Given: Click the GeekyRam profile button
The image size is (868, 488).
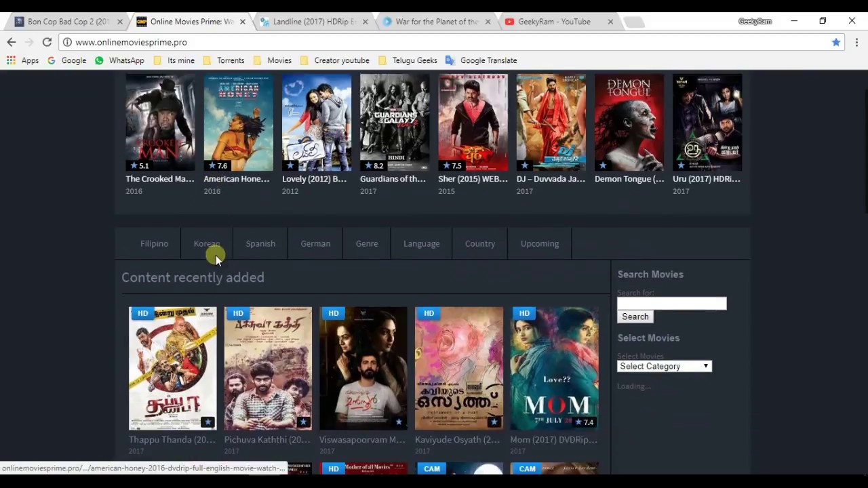Looking at the screenshot, I should point(755,22).
